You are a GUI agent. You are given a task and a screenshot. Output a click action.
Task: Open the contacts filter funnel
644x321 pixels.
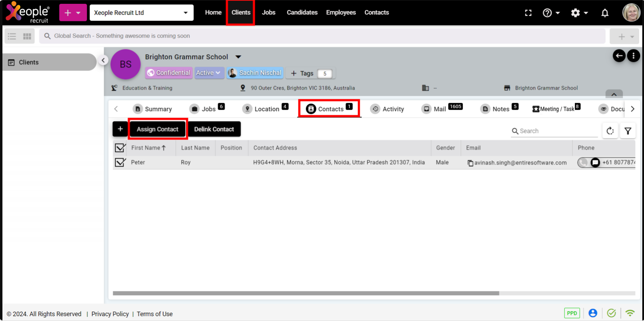(628, 131)
